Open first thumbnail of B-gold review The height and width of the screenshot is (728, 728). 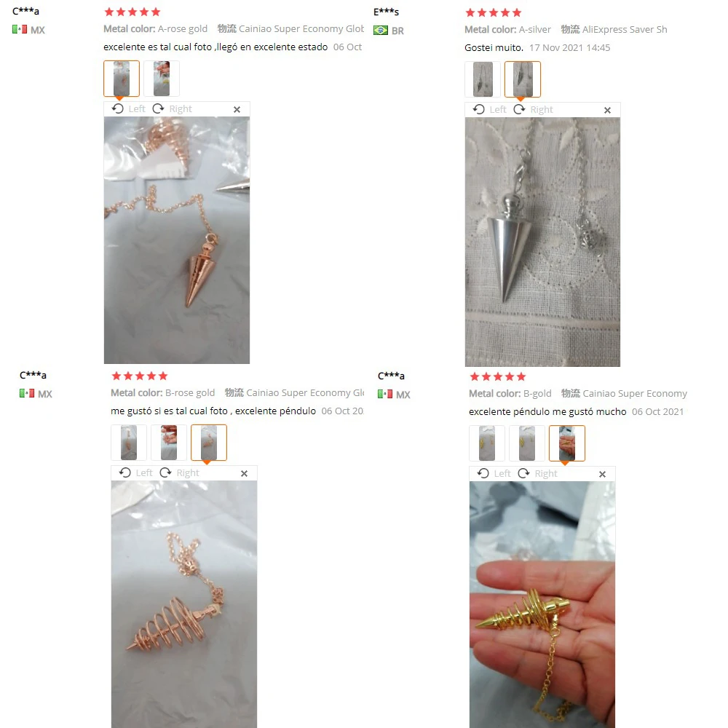click(x=487, y=443)
